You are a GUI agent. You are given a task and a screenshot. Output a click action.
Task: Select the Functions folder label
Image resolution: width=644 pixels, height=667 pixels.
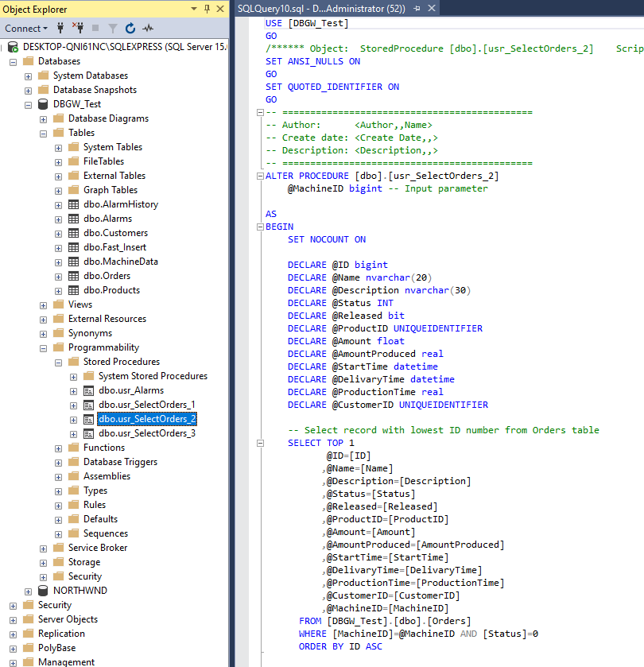click(104, 448)
